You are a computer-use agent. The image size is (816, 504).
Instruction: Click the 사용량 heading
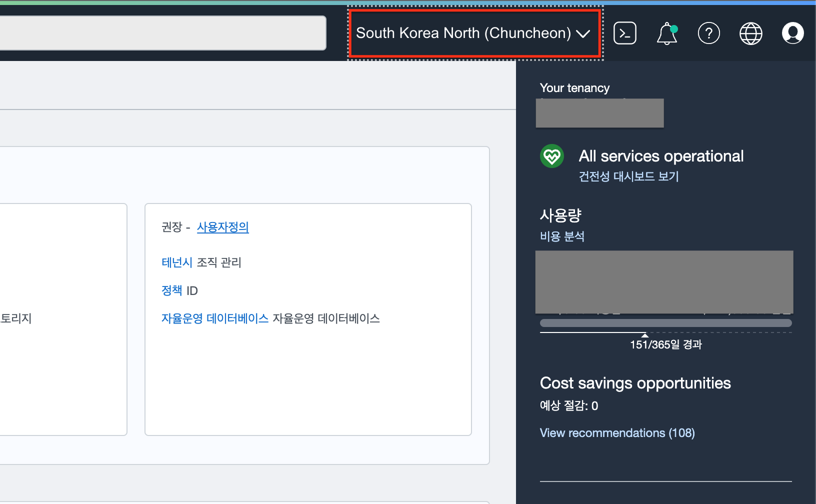pyautogui.click(x=560, y=215)
